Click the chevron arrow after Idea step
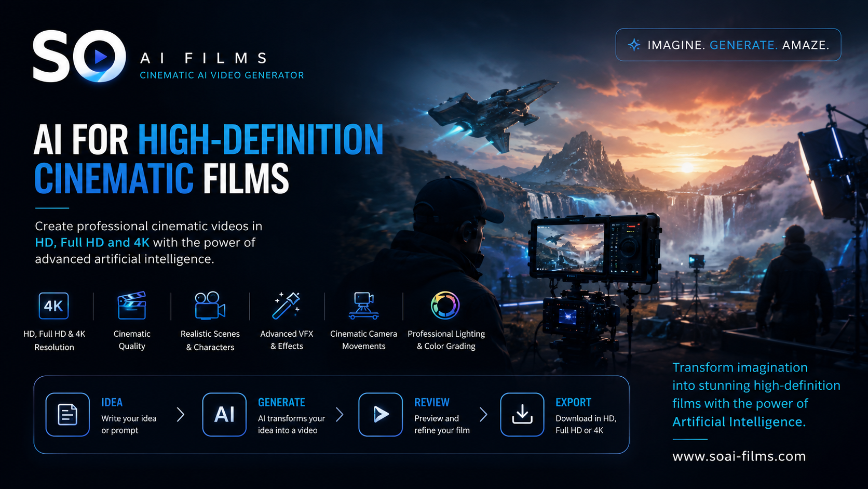Screen dimensions: 868x489 pyautogui.click(x=181, y=415)
